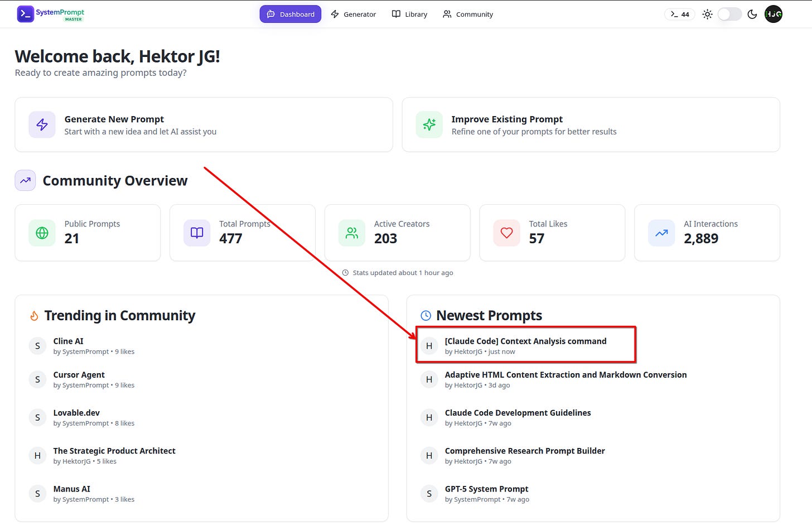Viewport: 812px width, 530px height.
Task: Click the lightning bolt Generate icon
Action: (42, 124)
